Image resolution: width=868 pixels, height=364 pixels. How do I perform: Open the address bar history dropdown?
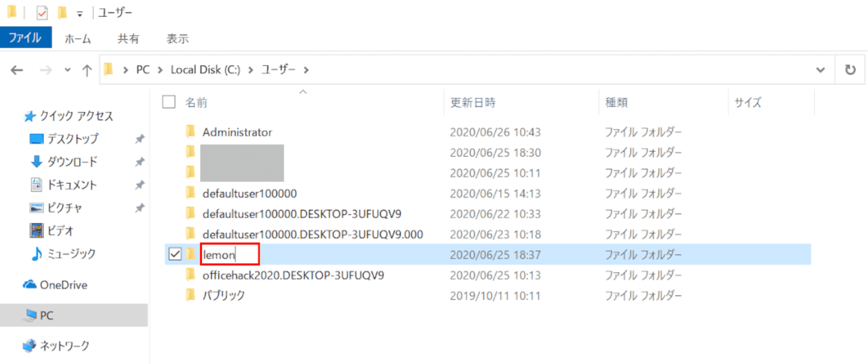click(x=820, y=70)
